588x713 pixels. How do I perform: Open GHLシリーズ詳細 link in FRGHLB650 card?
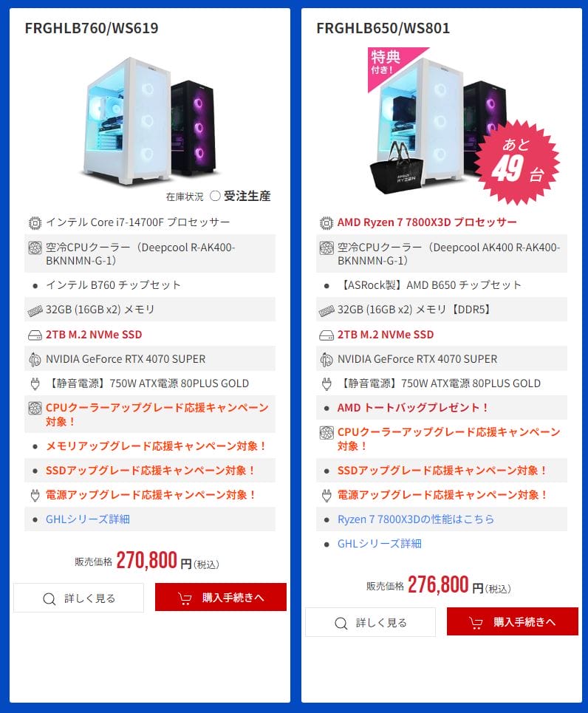pyautogui.click(x=379, y=543)
